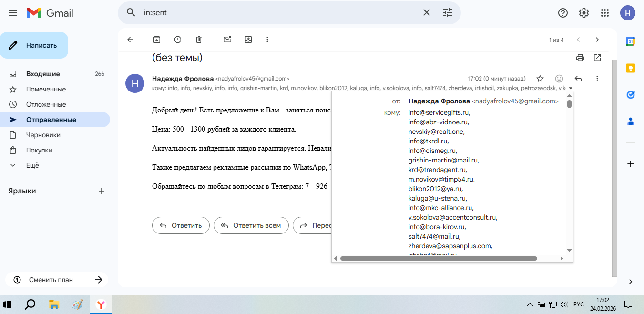The image size is (644, 314).
Task: Star the message from Надежда Фролова
Action: pos(540,79)
